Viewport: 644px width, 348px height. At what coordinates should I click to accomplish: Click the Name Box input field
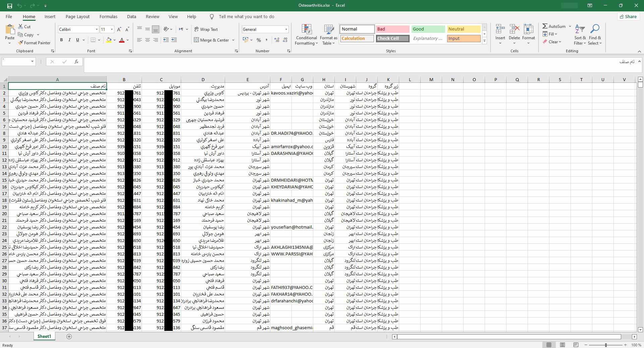tap(16, 62)
